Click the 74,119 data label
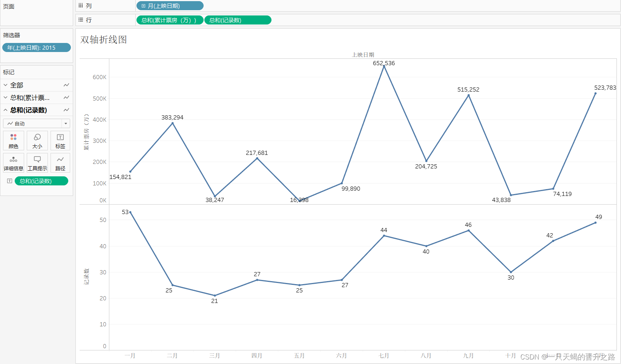The width and height of the screenshot is (621, 364). [x=562, y=194]
